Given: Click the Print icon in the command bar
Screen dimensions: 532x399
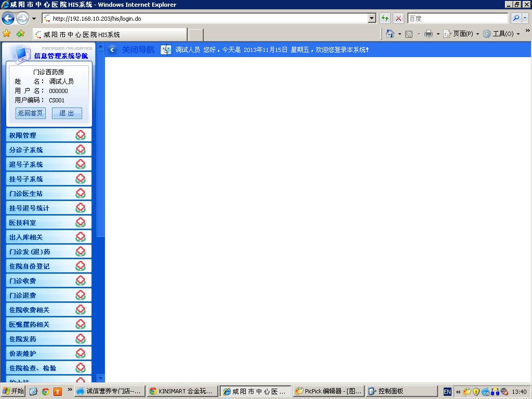Looking at the screenshot, I should (x=429, y=34).
